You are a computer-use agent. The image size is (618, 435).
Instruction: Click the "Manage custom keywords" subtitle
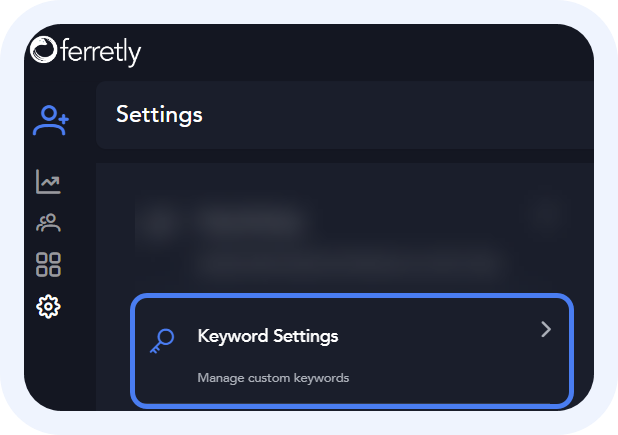pos(273,378)
